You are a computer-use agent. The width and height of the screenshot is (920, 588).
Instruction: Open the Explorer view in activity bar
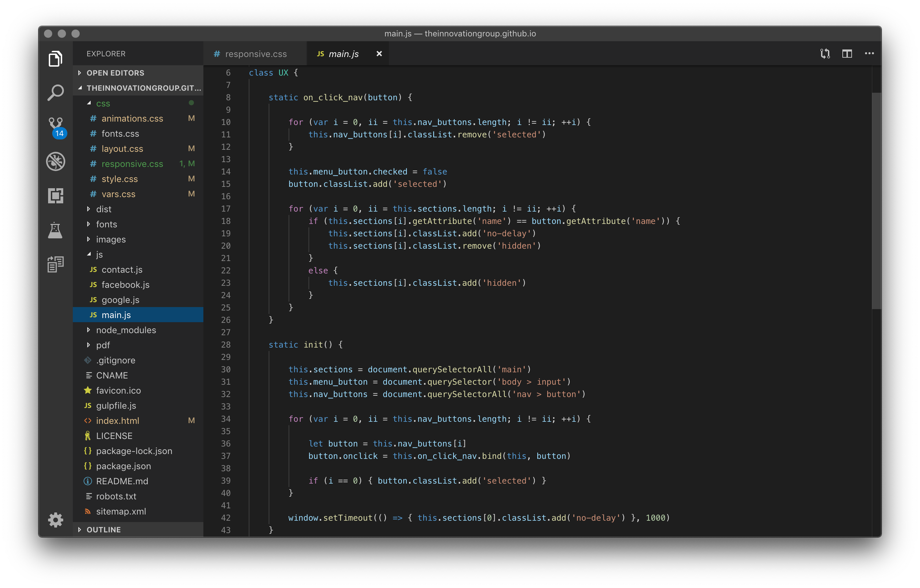point(56,59)
